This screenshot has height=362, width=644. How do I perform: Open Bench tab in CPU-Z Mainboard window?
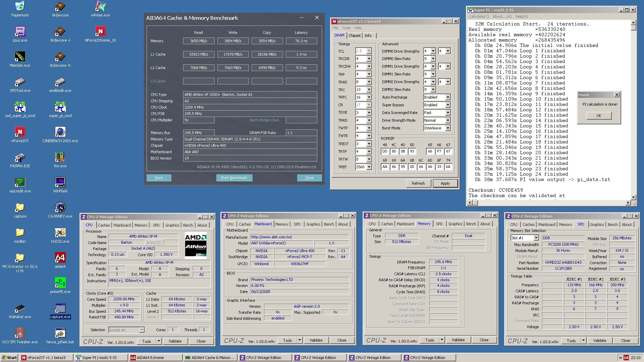click(329, 224)
